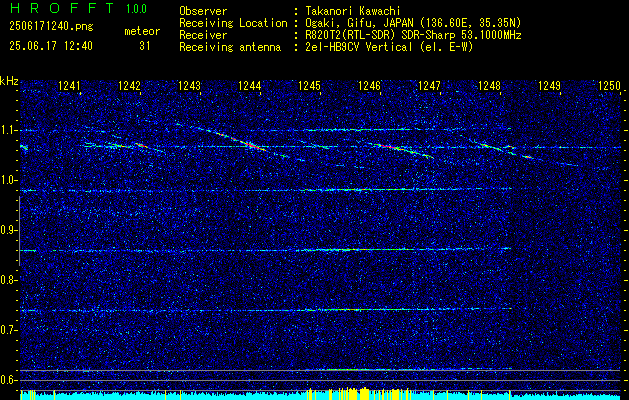Select the filename 2506171240.png

point(51,27)
